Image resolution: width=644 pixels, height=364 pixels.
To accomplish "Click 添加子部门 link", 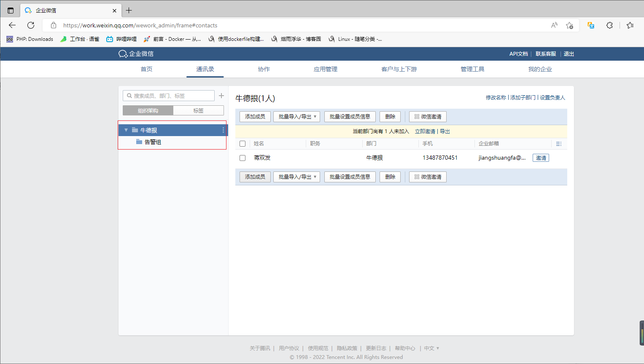I will (523, 98).
